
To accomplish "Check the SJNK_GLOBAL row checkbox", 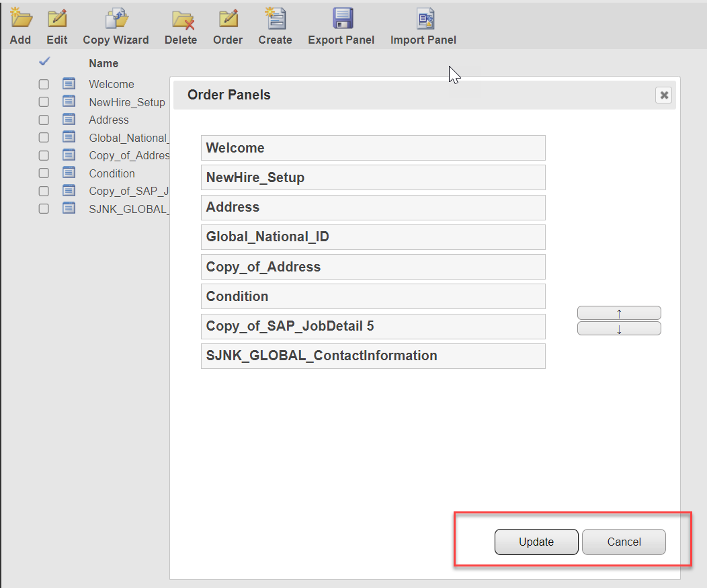I will pos(44,209).
